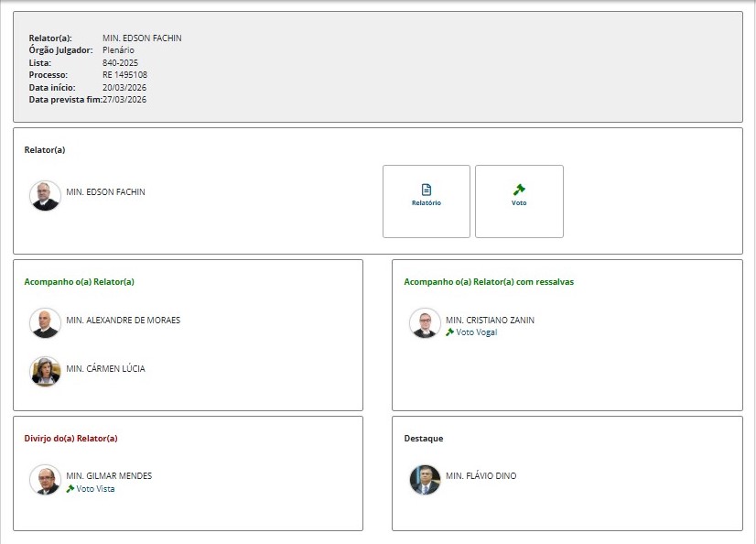Click Flávio Dino's portrait photo

coord(425,480)
